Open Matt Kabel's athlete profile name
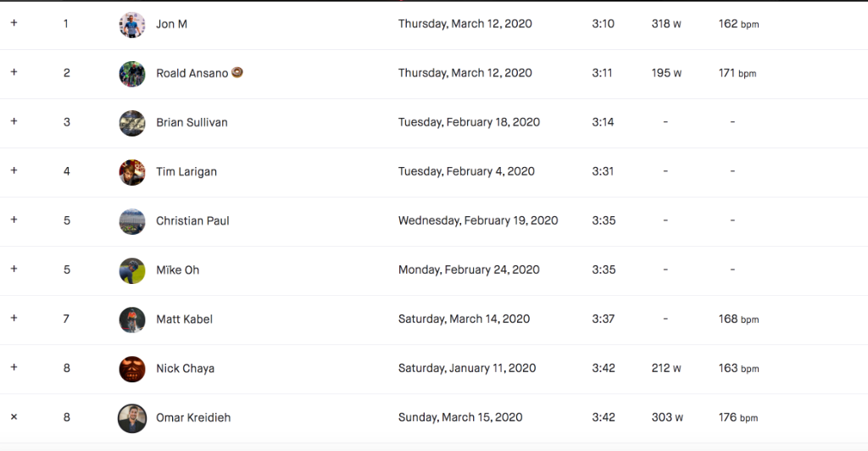868x451 pixels. pos(184,320)
